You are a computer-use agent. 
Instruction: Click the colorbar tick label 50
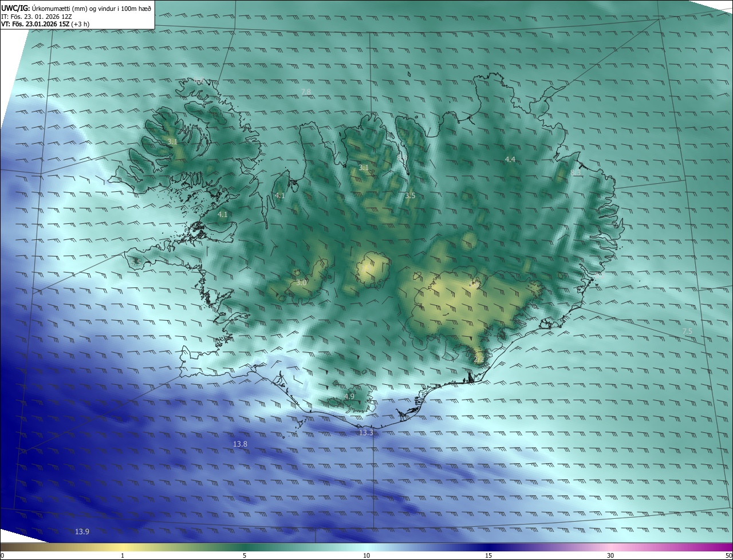tap(728, 555)
